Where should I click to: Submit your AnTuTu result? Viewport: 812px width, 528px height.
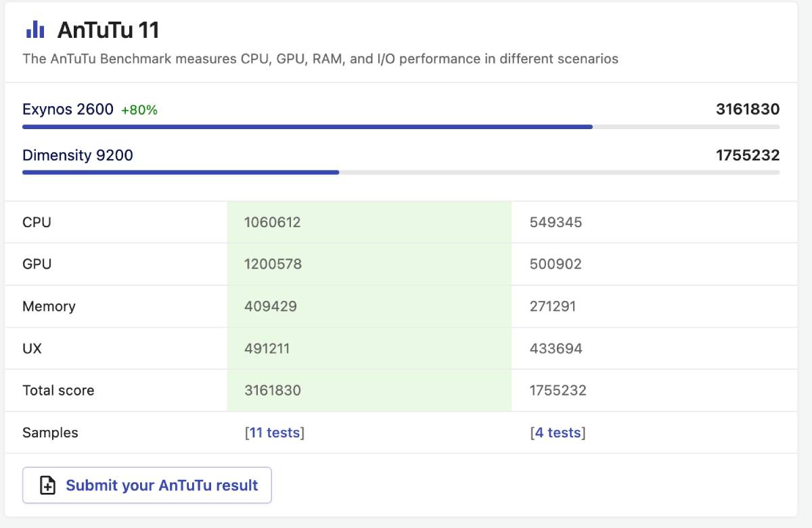click(147, 485)
